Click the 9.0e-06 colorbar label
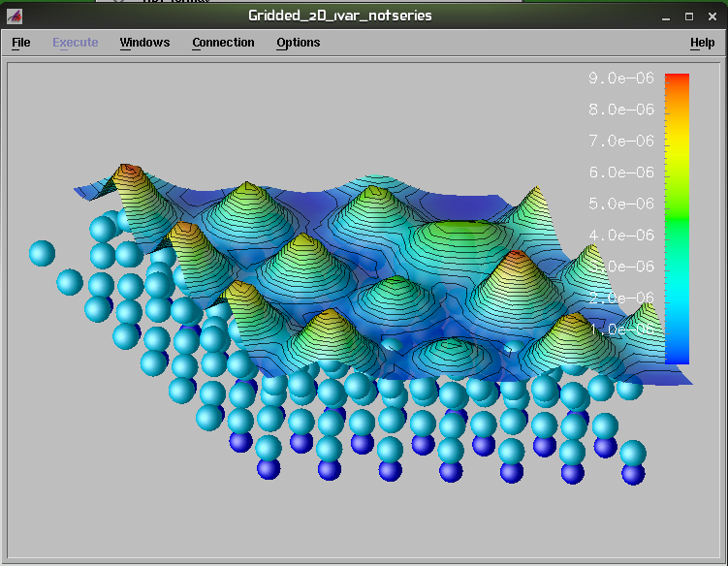Viewport: 728px width, 566px height. 620,79
